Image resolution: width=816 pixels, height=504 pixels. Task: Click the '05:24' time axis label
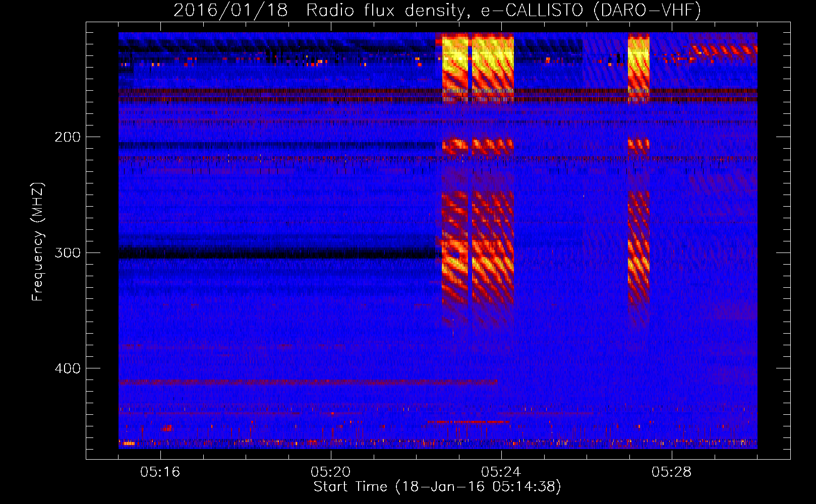click(x=501, y=472)
